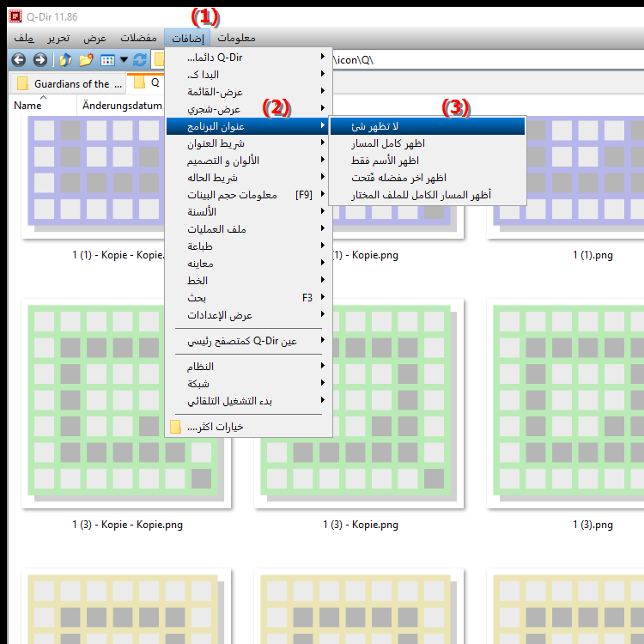Click the folder up navigation icon
This screenshot has width=644, height=644.
pyautogui.click(x=66, y=60)
